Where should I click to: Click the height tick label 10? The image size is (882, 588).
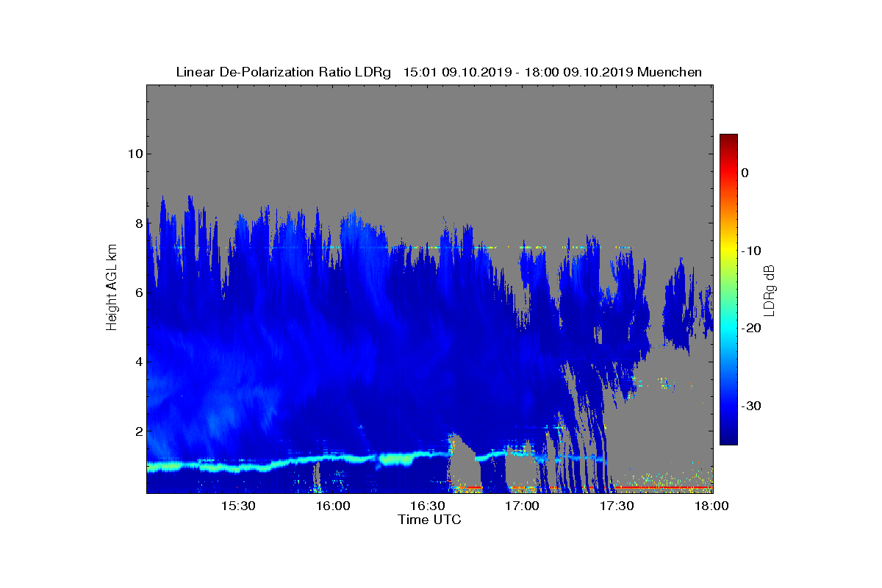(135, 154)
